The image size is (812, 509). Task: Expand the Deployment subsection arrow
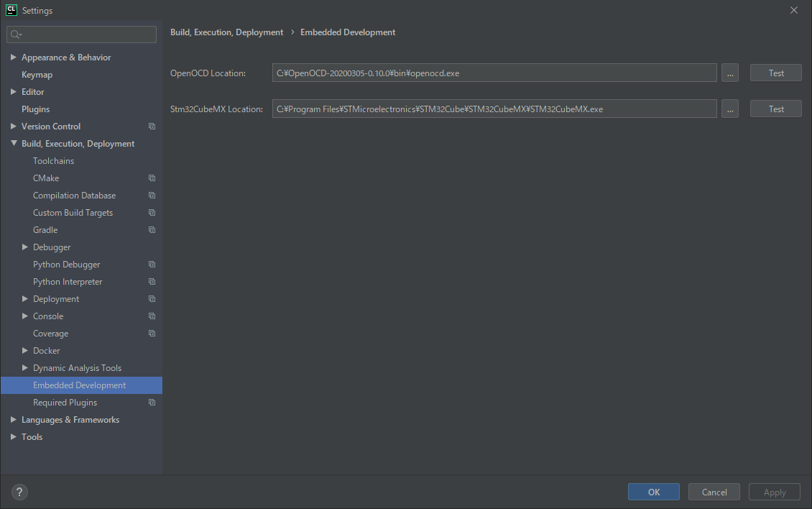[x=25, y=298]
